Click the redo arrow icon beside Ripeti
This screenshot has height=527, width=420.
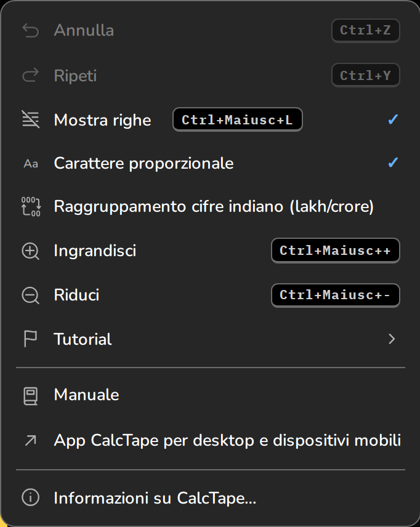[31, 75]
